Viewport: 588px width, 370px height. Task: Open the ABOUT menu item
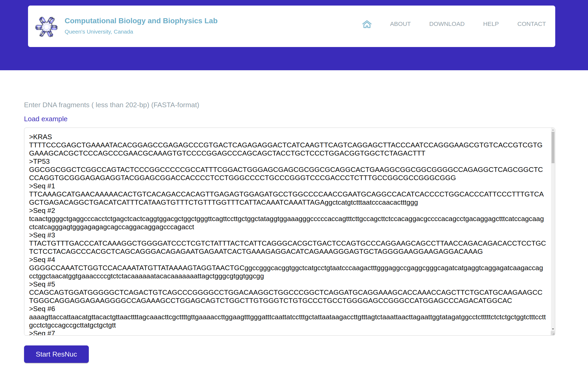pyautogui.click(x=400, y=24)
